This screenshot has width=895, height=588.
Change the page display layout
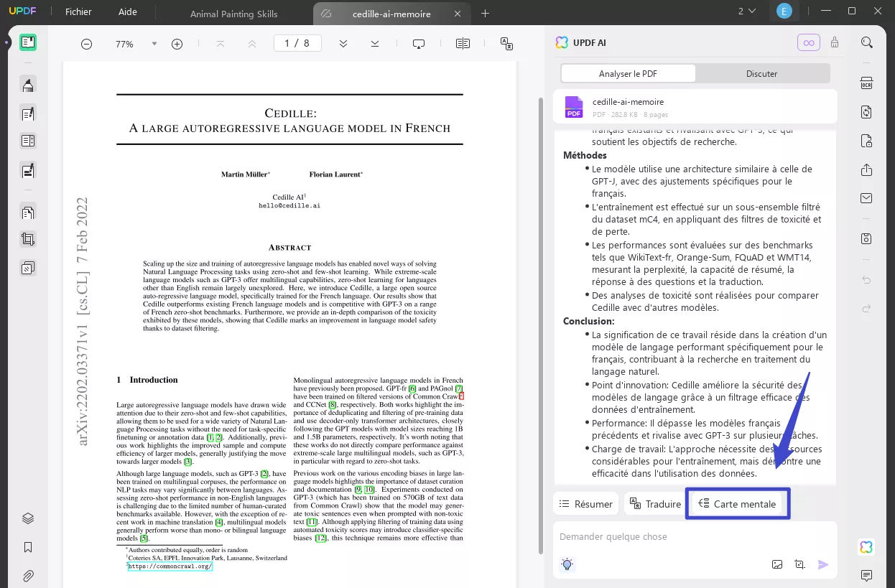[463, 44]
